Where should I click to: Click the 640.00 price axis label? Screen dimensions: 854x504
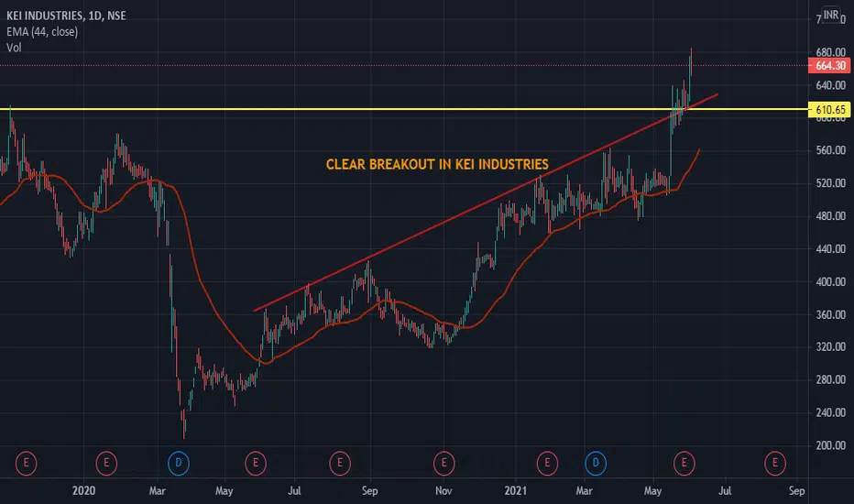(x=830, y=85)
